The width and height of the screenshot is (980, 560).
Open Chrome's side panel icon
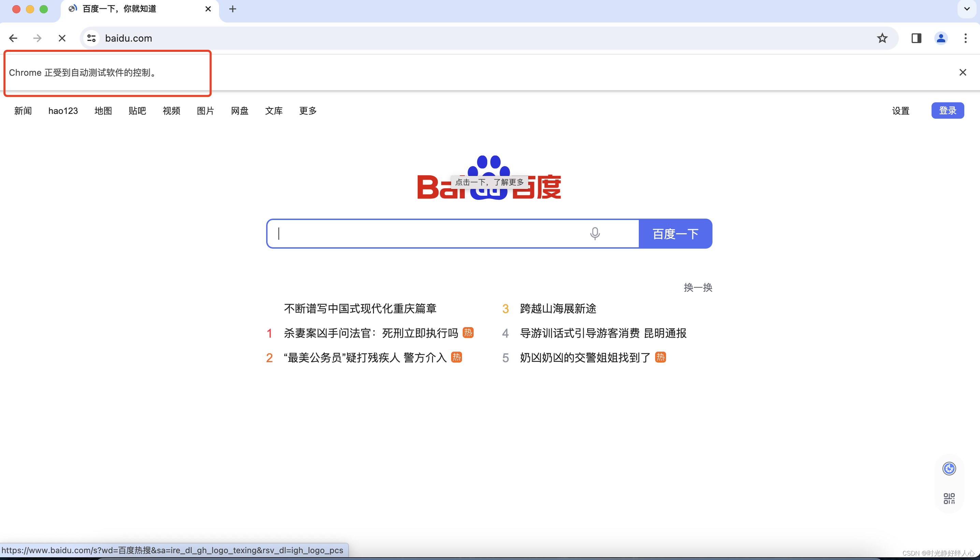click(x=916, y=38)
